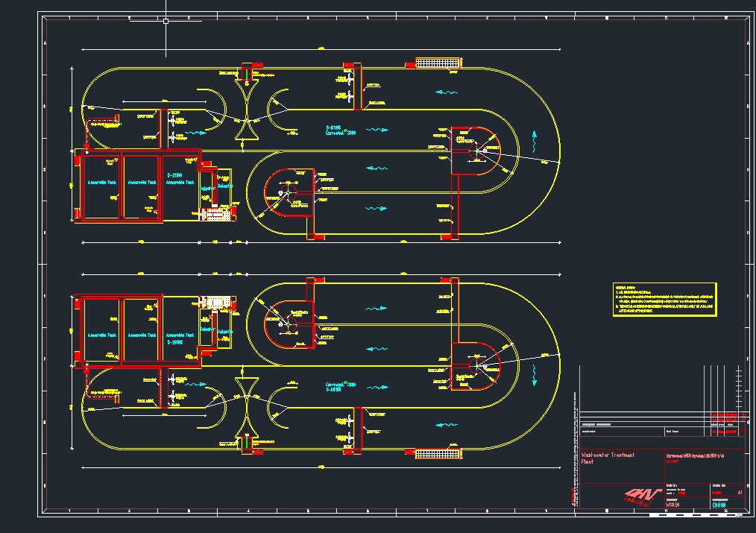Click Anaerobic Tank label beside upper plant selector
This screenshot has height=533, width=756.
180,183
